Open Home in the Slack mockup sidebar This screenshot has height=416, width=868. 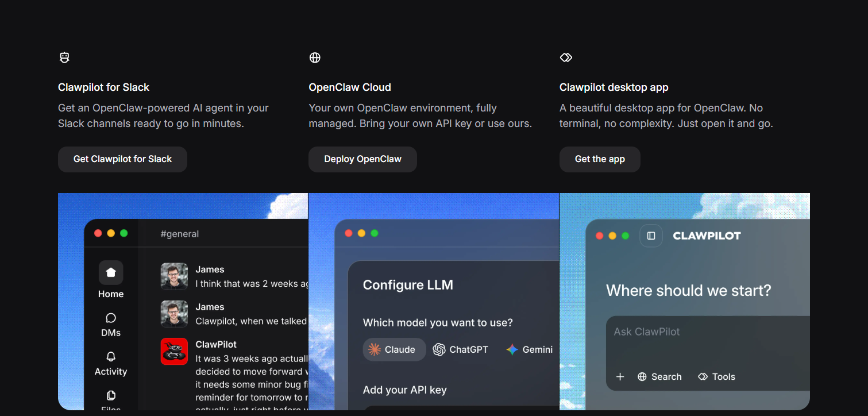point(111,280)
